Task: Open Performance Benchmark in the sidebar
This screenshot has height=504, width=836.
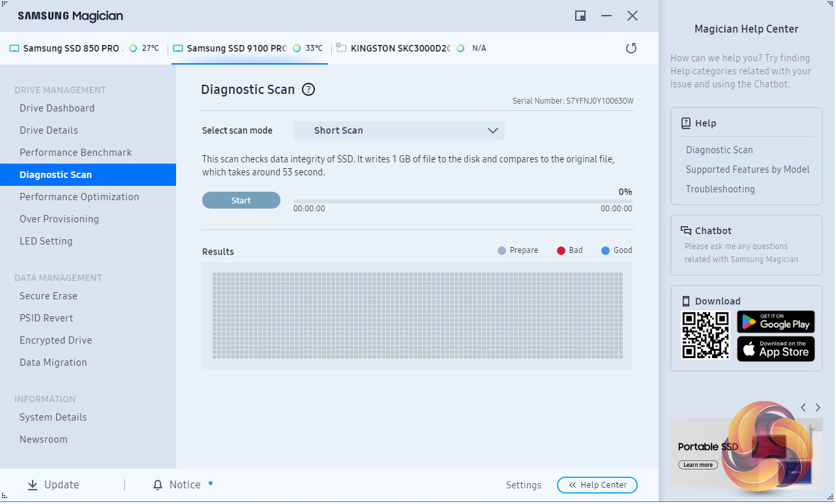Action: 76,153
